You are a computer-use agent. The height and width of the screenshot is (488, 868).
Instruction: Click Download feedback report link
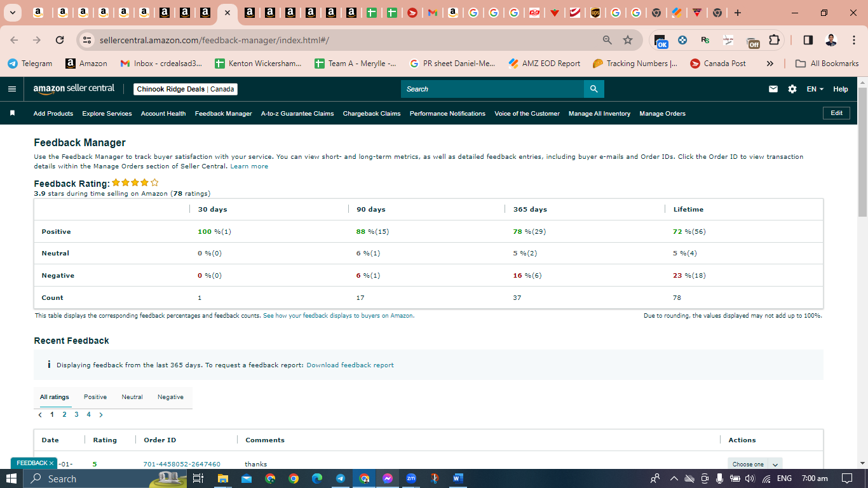tap(350, 365)
